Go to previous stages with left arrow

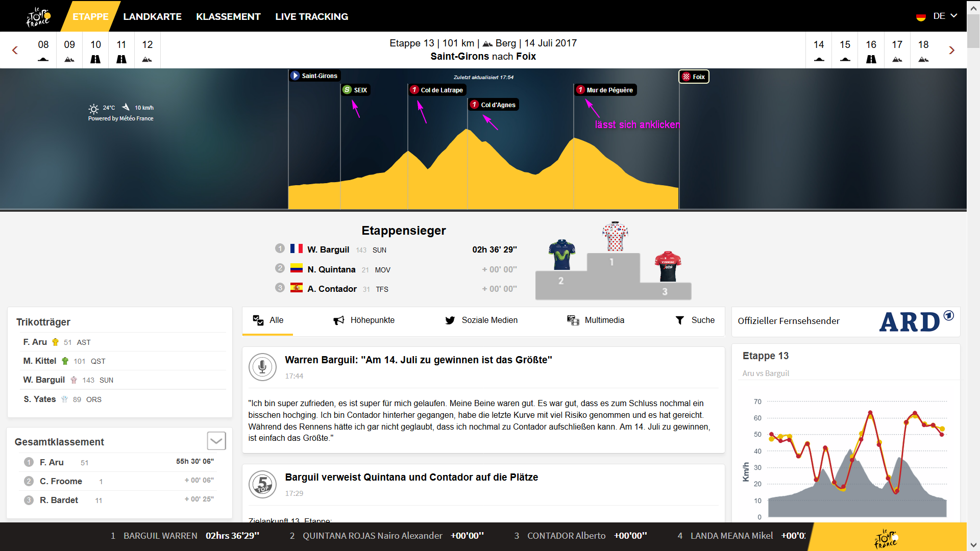[15, 50]
